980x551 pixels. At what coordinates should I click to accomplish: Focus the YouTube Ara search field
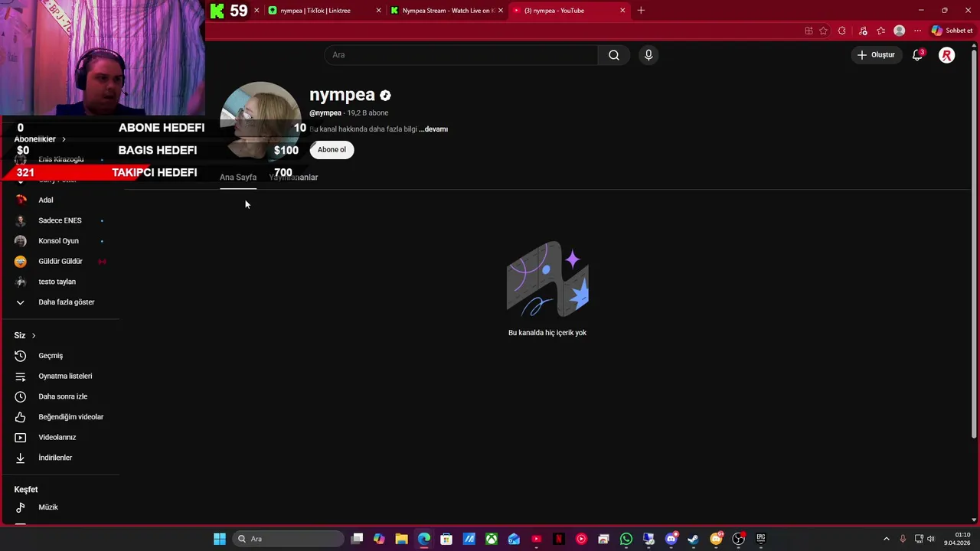[x=461, y=55]
